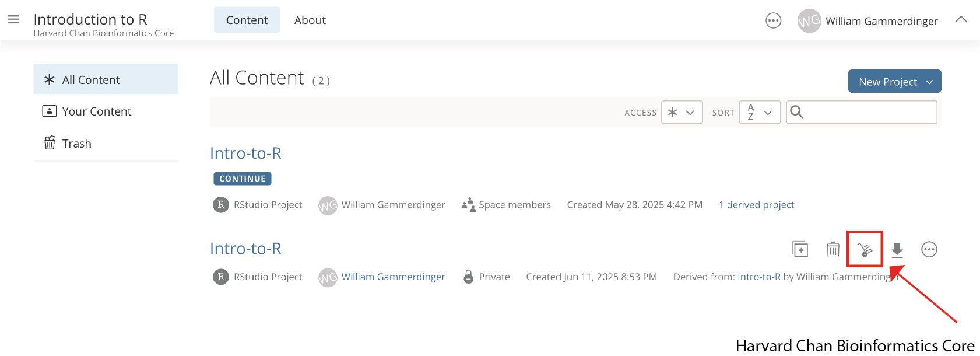Open the hamburger navigation menu
This screenshot has width=980, height=356.
tap(13, 19)
